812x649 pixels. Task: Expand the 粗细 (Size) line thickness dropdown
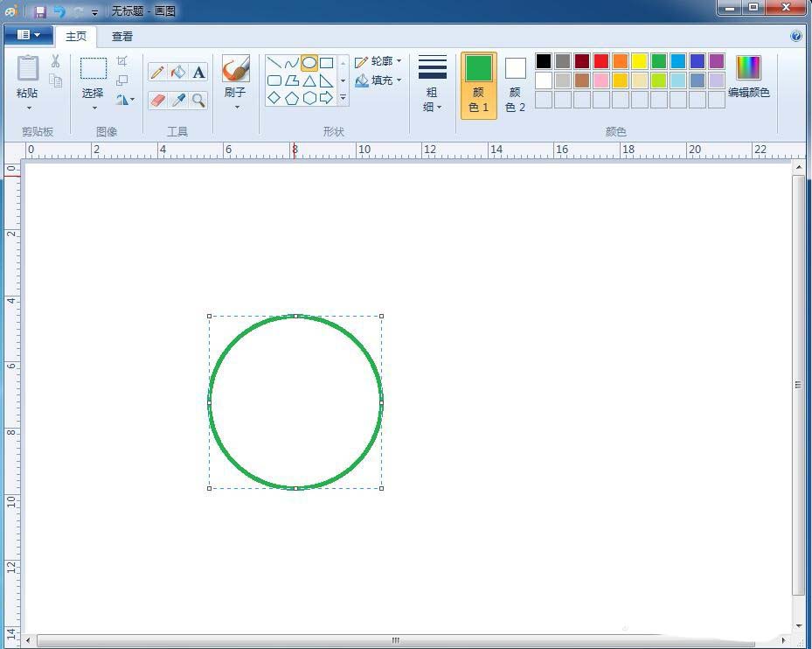tap(433, 85)
